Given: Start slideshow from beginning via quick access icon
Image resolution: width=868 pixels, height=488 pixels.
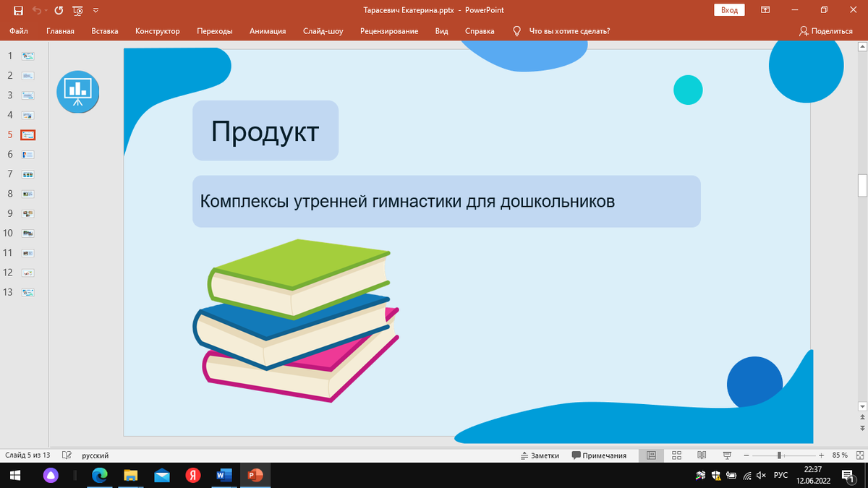Looking at the screenshot, I should pos(77,10).
